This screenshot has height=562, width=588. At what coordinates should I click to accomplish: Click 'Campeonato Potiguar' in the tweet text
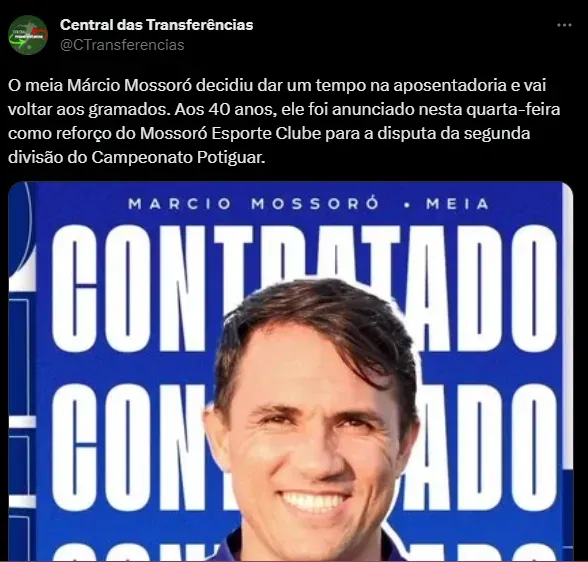[x=178, y=157]
